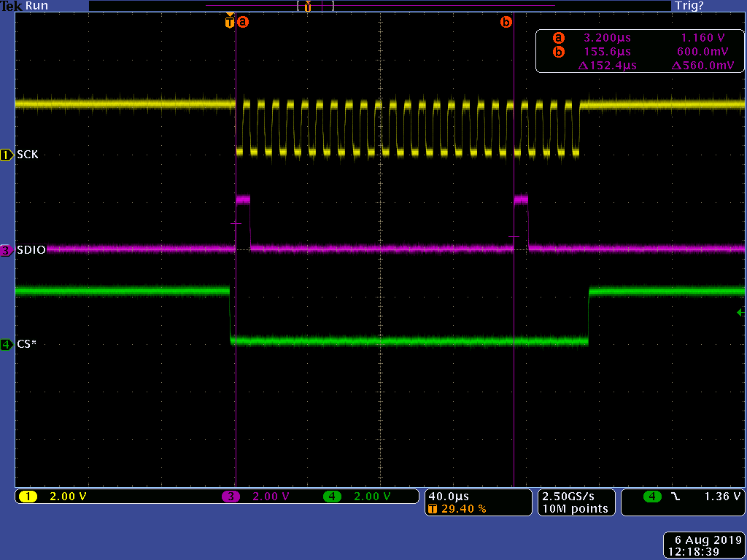This screenshot has height=560, width=747.
Task: Click the channel 3 SDIO ground marker
Action: (7, 250)
